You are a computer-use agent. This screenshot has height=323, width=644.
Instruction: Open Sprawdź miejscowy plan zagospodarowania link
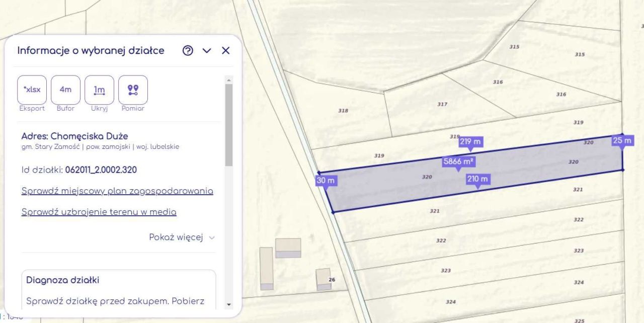[x=117, y=191]
